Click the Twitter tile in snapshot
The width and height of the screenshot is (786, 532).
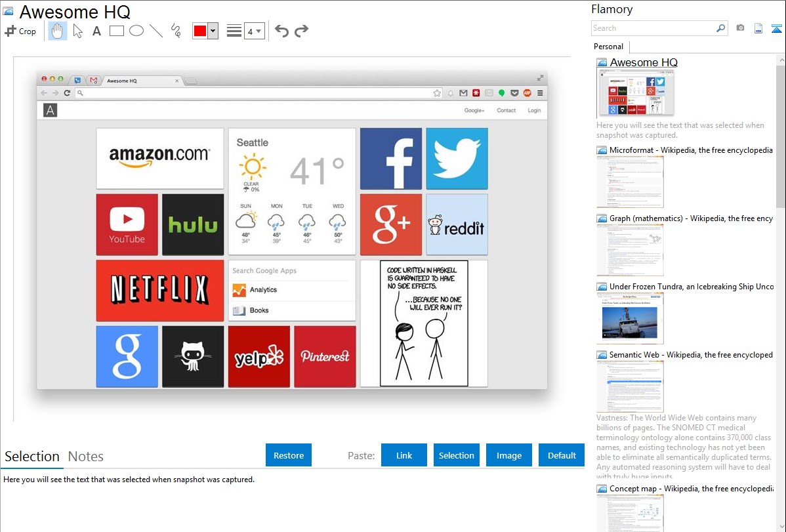coord(457,159)
